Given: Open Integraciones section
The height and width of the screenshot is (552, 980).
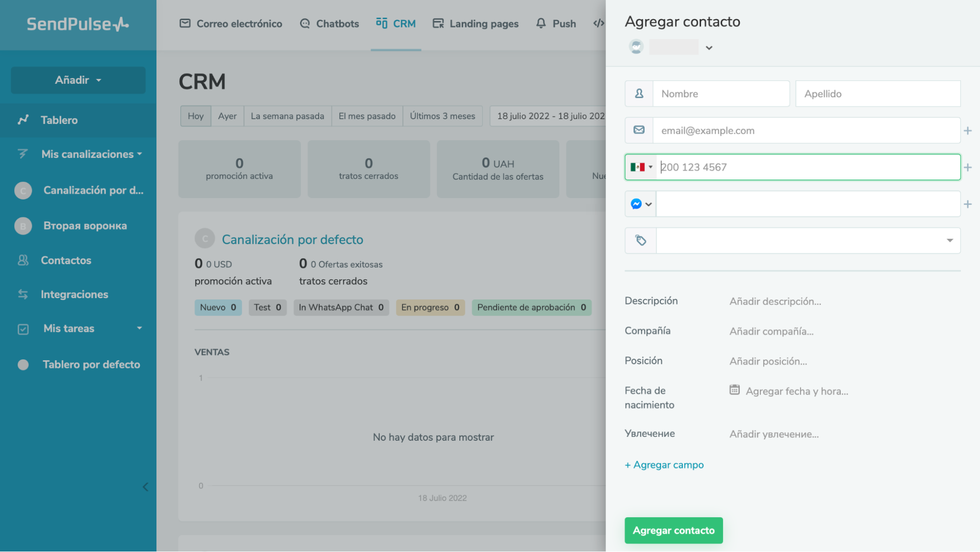Looking at the screenshot, I should coord(74,294).
